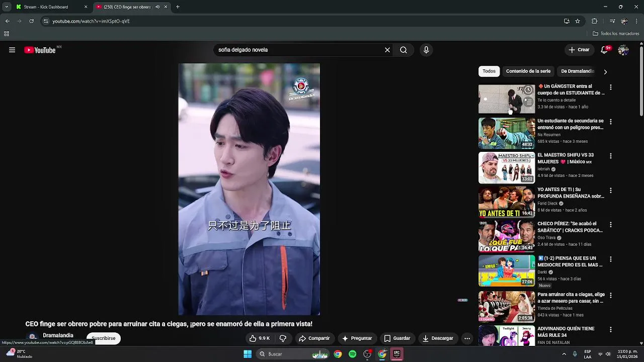The height and width of the screenshot is (362, 644).
Task: Open the ESP LAA language switcher
Action: tap(588, 354)
